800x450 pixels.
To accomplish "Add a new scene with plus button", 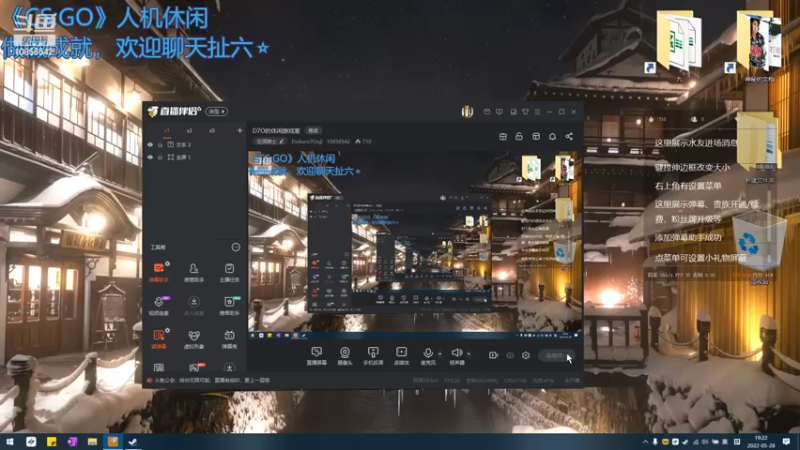I will click(x=240, y=131).
